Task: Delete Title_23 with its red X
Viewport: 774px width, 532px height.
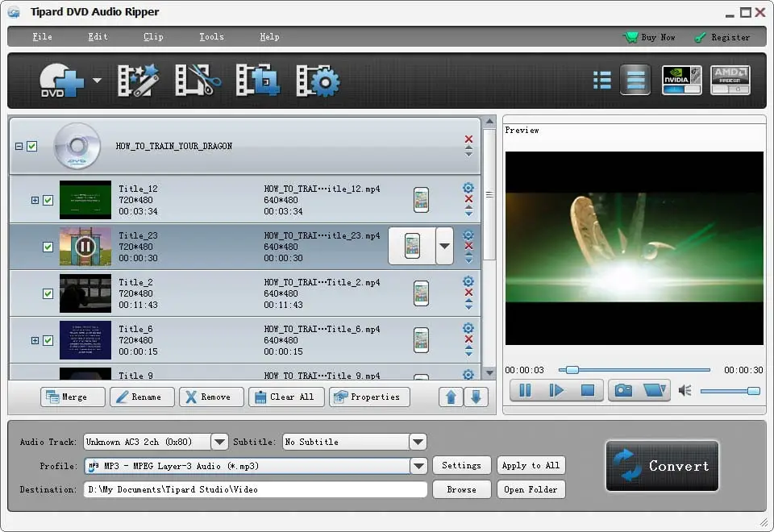Action: pyautogui.click(x=468, y=246)
